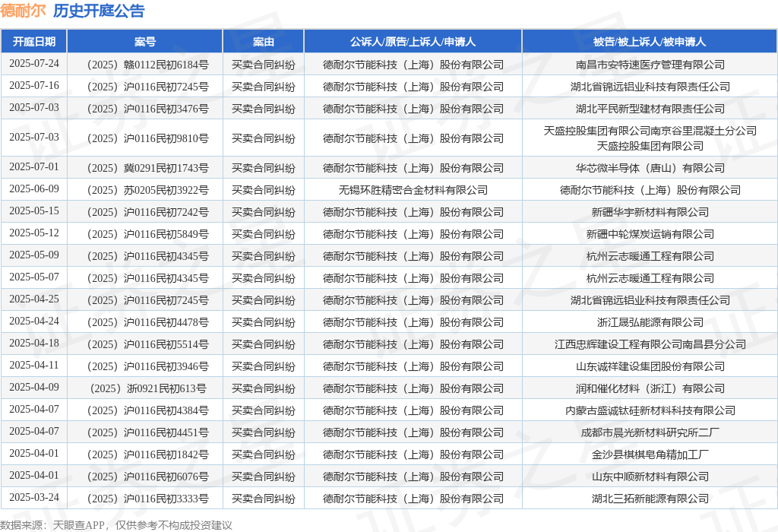
Task: Select the date 2025-04-18
Action: [x=33, y=344]
